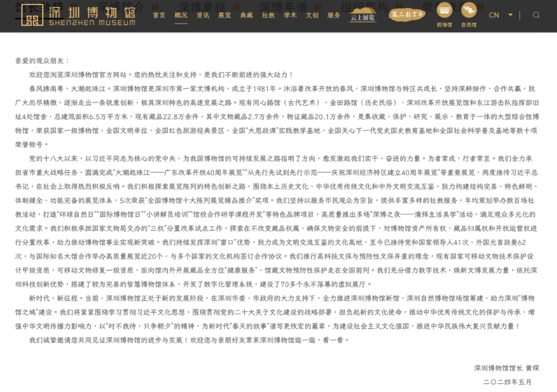
Task: Expand the CN language dropdown
Action: coord(501,15)
